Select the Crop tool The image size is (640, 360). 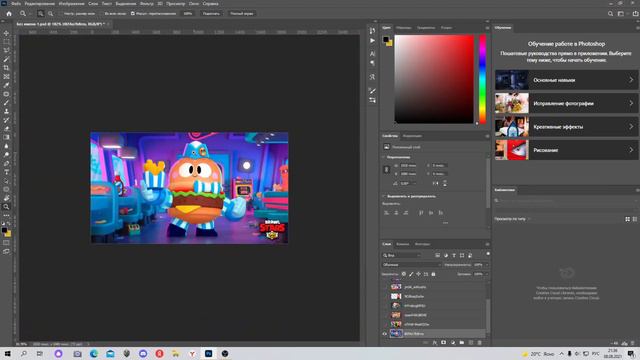[x=6, y=68]
